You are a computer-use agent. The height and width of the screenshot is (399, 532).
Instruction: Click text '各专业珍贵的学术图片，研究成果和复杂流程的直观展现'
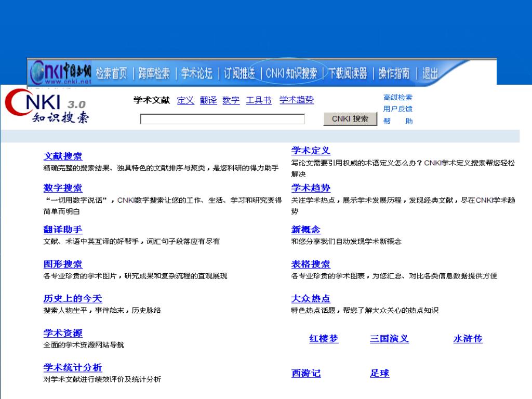pyautogui.click(x=136, y=276)
